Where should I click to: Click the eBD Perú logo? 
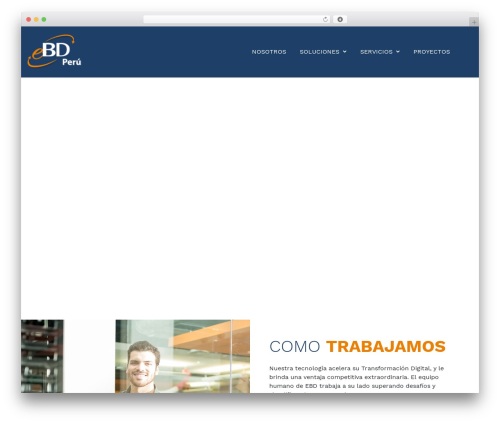54,51
